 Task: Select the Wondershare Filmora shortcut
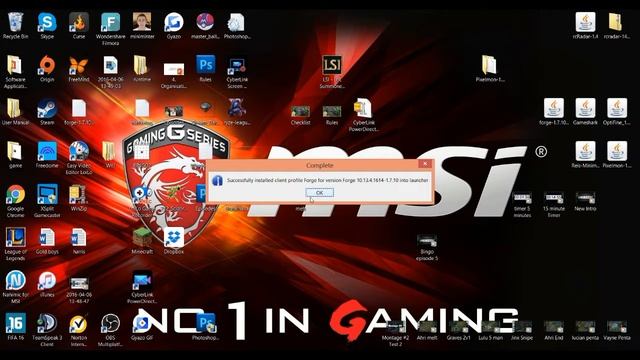(x=110, y=29)
